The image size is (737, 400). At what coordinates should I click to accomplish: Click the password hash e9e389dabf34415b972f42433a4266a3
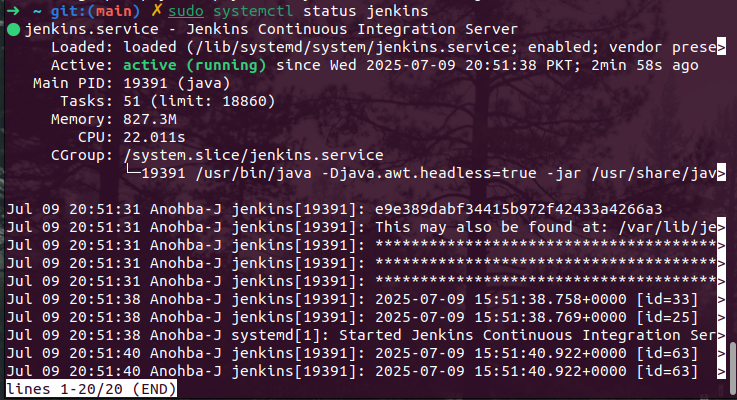[518, 209]
